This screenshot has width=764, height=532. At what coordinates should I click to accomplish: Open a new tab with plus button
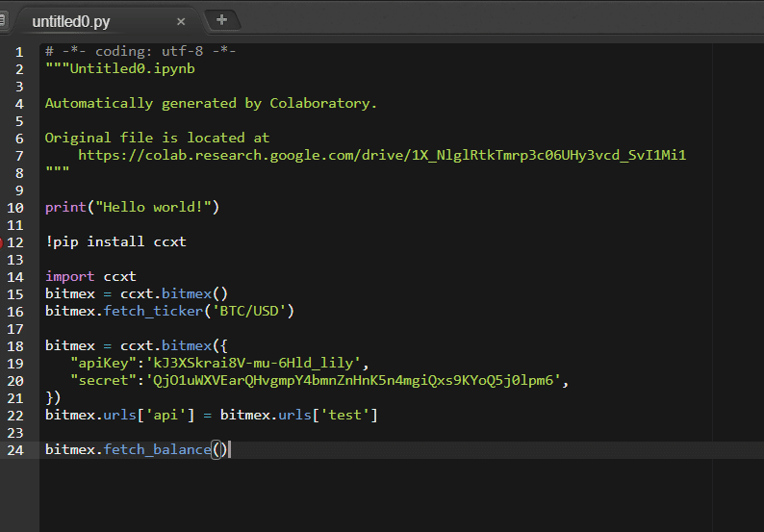pyautogui.click(x=221, y=19)
